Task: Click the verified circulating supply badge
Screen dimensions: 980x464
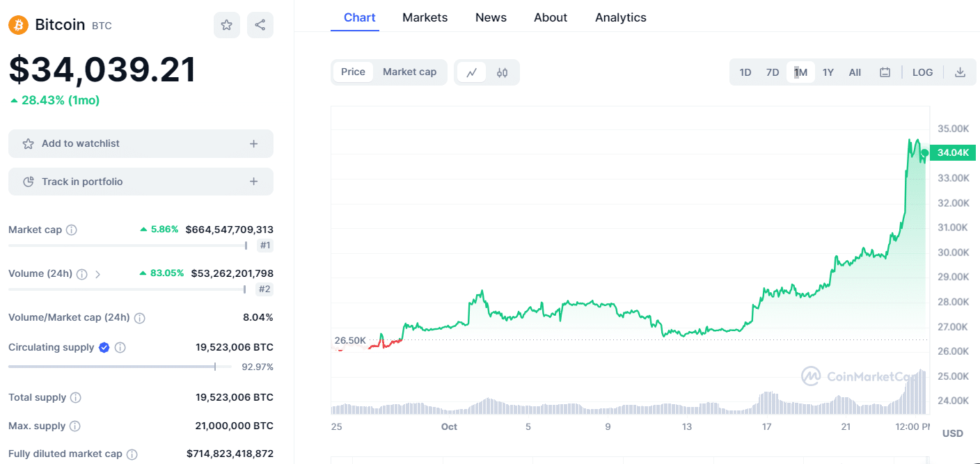Action: tap(104, 347)
